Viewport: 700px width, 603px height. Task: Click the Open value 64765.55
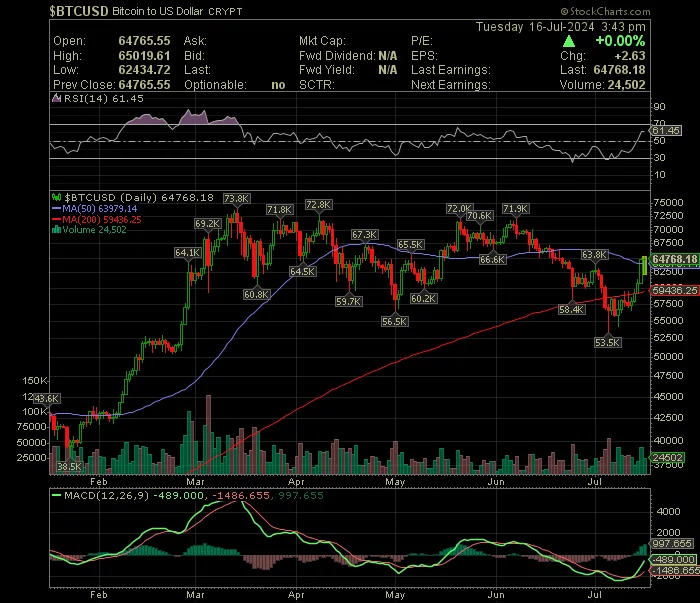(x=144, y=41)
